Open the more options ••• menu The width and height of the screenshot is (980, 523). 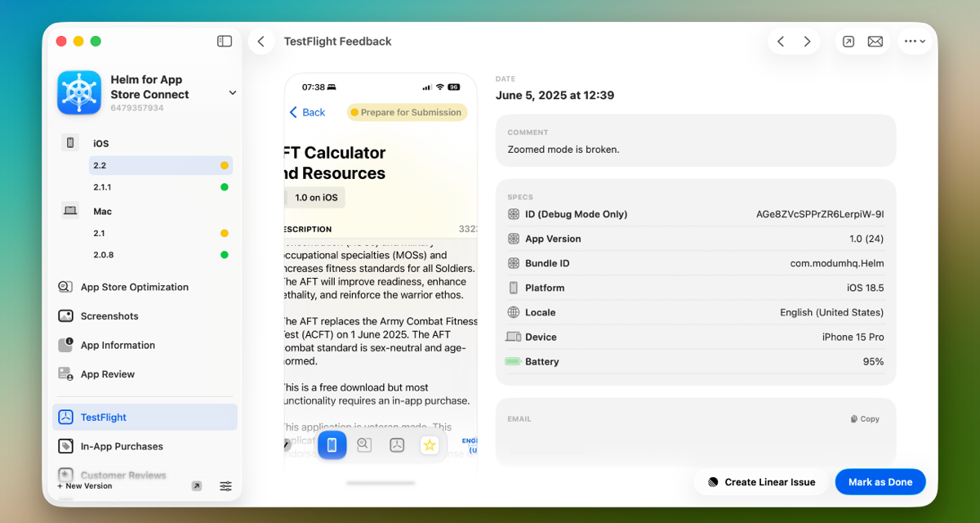coord(914,40)
